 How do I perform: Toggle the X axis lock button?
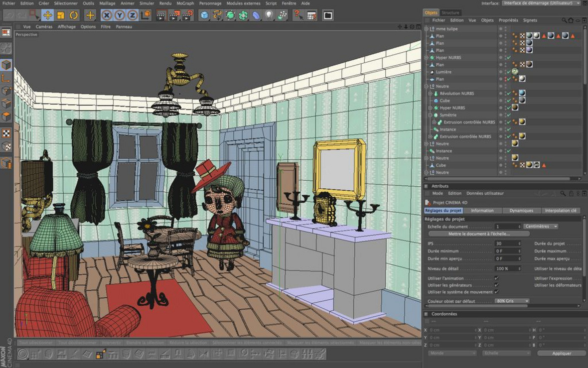[107, 15]
